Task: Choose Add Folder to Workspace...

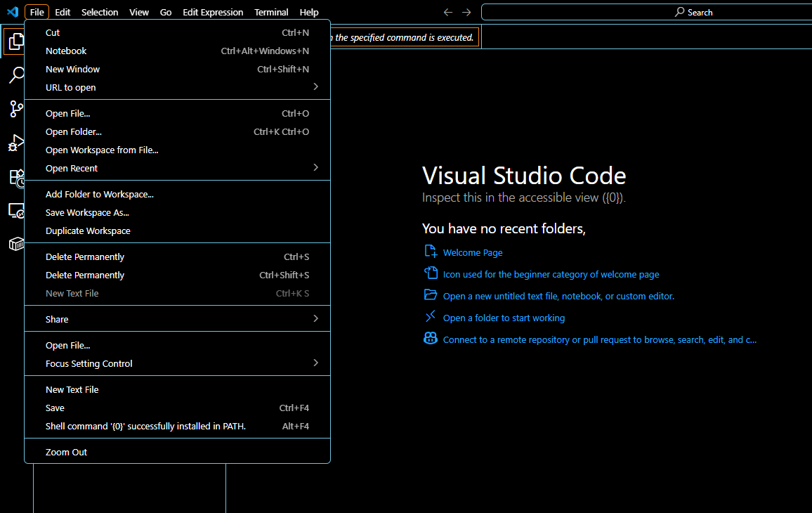Action: point(177,195)
